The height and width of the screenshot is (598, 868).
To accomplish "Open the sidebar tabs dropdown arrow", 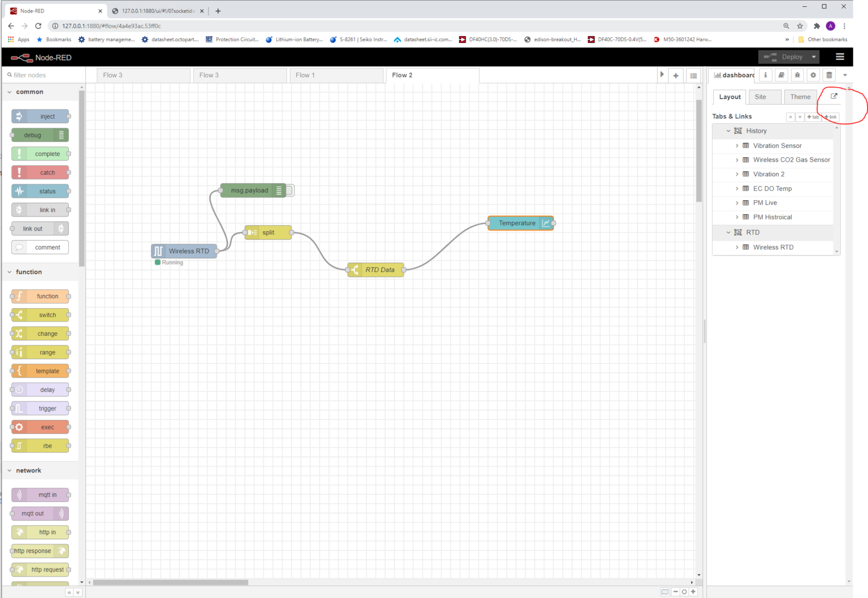I will 845,75.
